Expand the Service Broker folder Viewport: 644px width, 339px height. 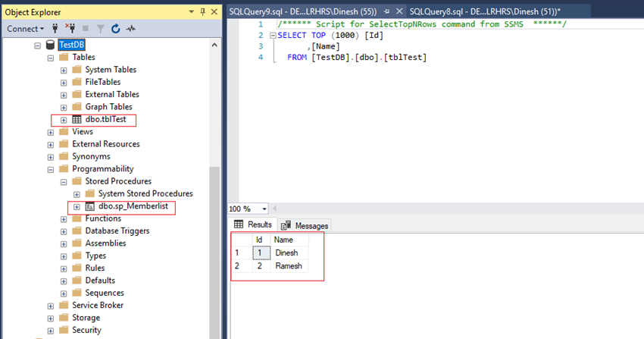pos(51,306)
